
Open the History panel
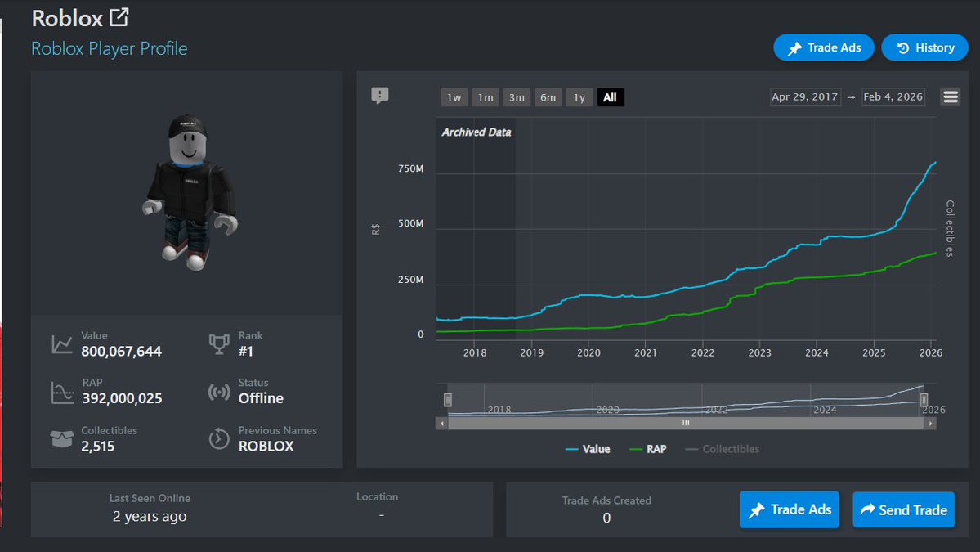coord(924,47)
